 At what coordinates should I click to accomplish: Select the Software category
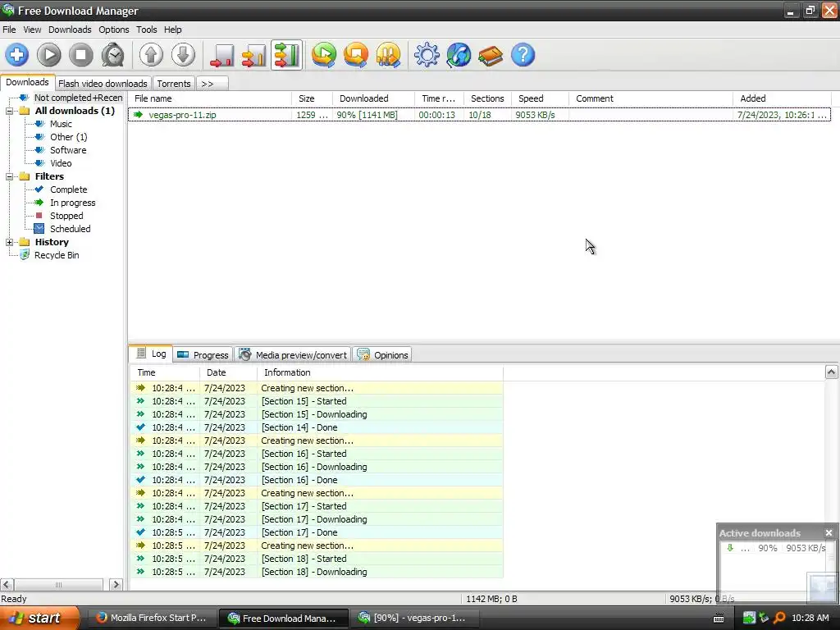[x=68, y=150]
